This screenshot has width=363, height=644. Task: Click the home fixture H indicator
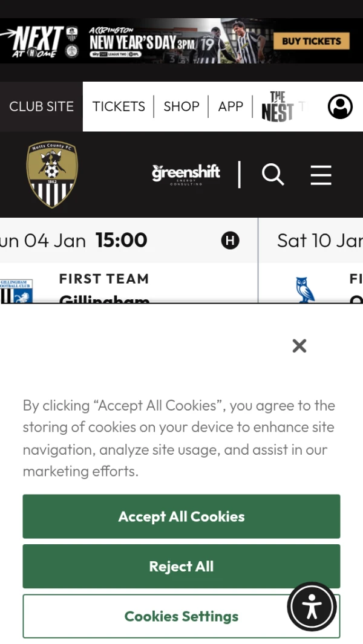pyautogui.click(x=230, y=241)
